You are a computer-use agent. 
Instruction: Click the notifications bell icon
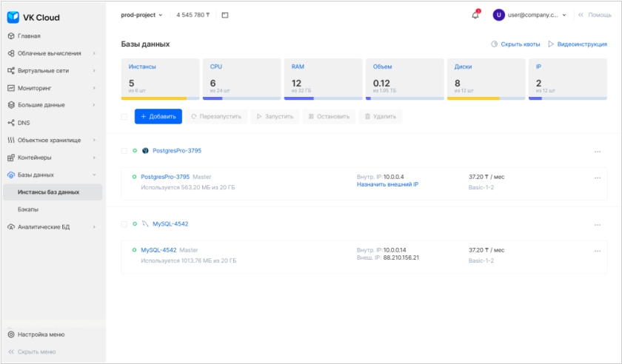click(x=475, y=15)
